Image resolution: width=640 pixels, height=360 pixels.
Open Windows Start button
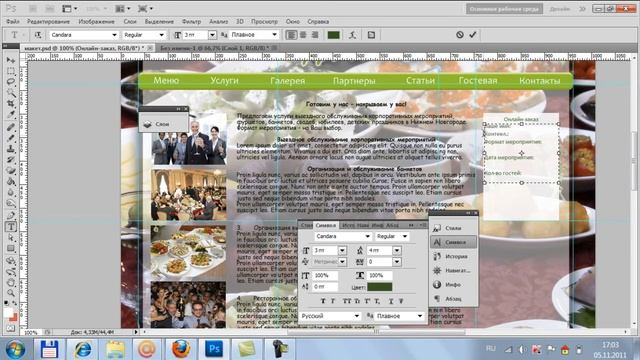coord(16,350)
